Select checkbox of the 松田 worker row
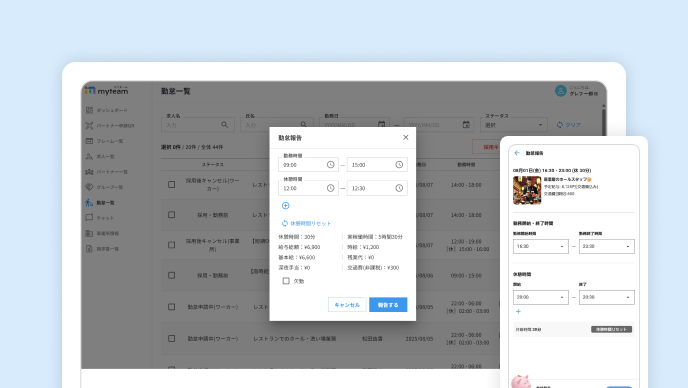The image size is (688, 388). 172,338
